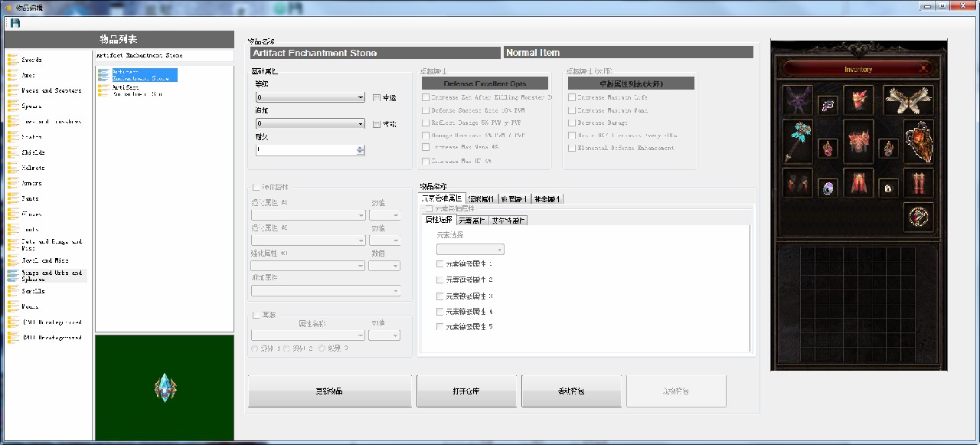Select the teal weapon slot in Inventory
This screenshot has height=445, width=980.
coord(798,142)
